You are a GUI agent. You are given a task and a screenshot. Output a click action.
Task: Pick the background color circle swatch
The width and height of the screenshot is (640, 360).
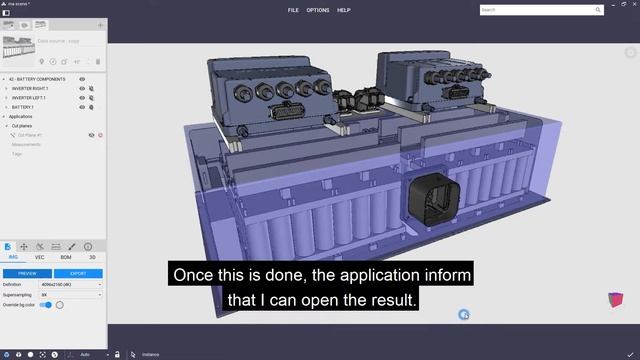(x=60, y=305)
